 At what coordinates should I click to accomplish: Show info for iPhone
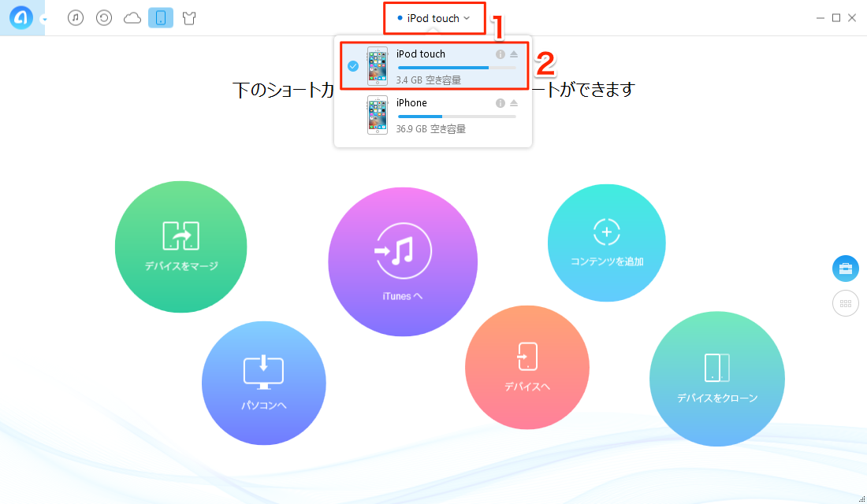coord(500,103)
